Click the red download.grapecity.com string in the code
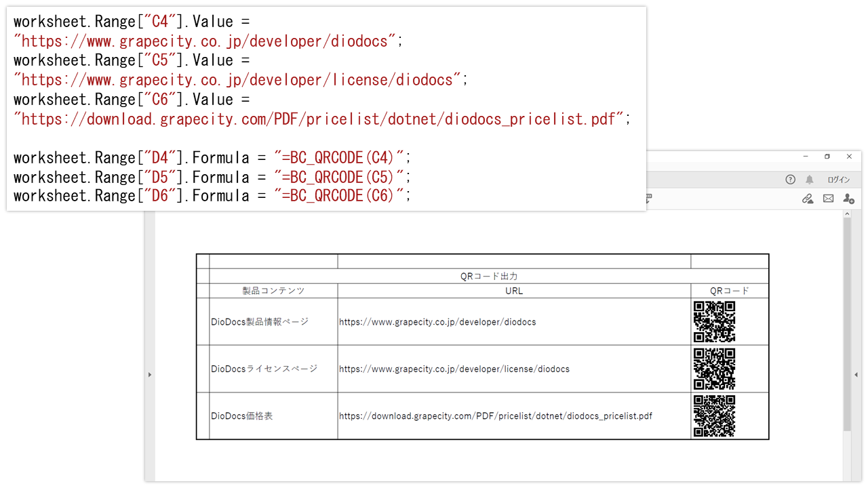Screen dimensions: 868x488 pyautogui.click(x=319, y=119)
